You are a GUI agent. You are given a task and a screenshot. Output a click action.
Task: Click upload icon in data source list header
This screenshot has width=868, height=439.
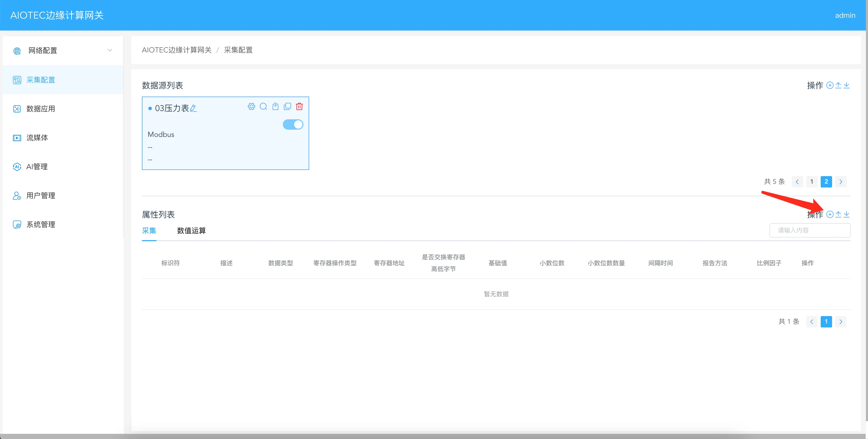(838, 85)
